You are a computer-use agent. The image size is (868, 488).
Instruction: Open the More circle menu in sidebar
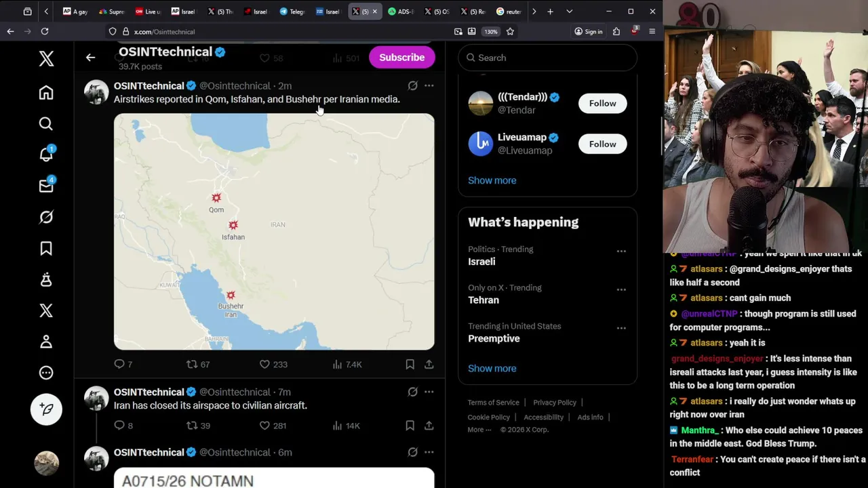pyautogui.click(x=46, y=373)
